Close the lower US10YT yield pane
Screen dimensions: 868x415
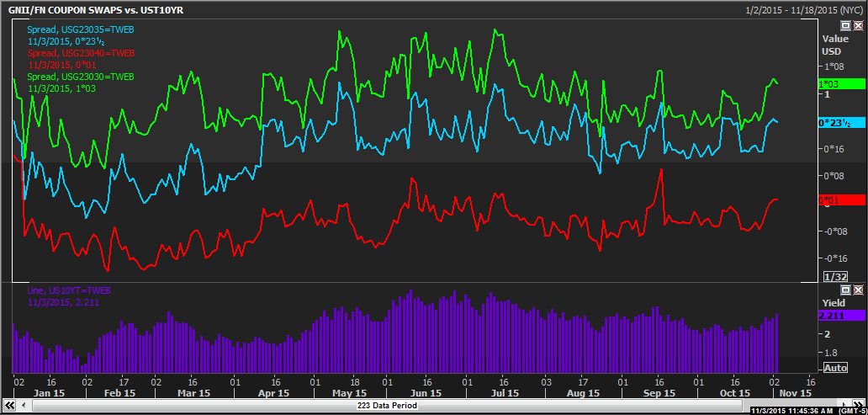click(857, 290)
